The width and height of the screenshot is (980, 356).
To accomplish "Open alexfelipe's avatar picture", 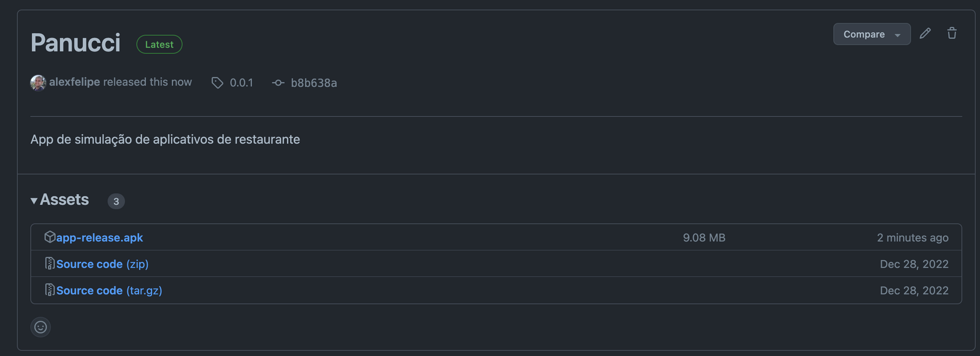I will tap(38, 83).
